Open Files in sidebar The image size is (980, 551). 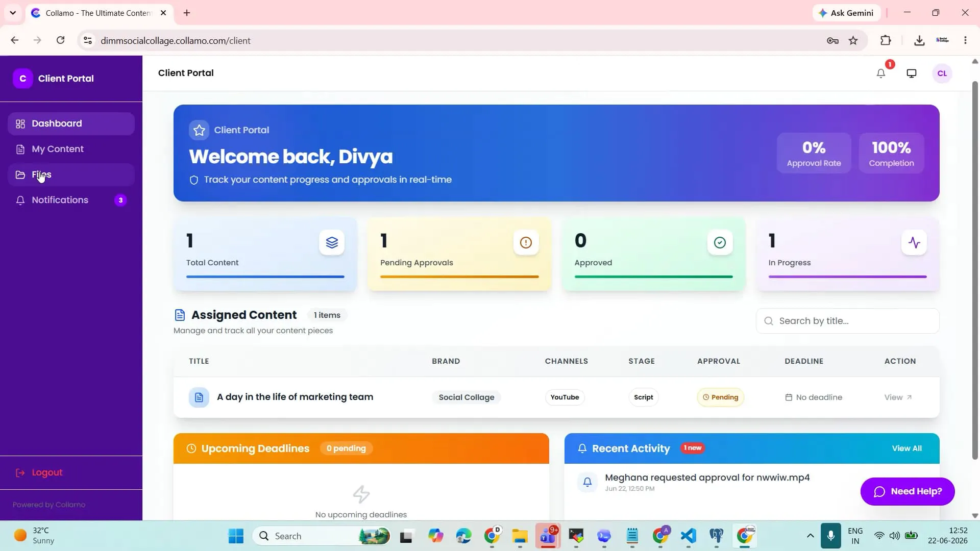pyautogui.click(x=71, y=174)
